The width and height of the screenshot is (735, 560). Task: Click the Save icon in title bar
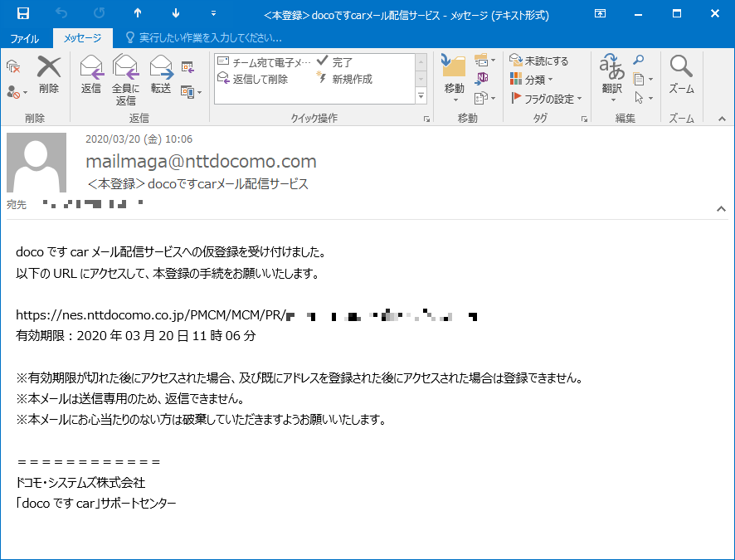pyautogui.click(x=23, y=13)
